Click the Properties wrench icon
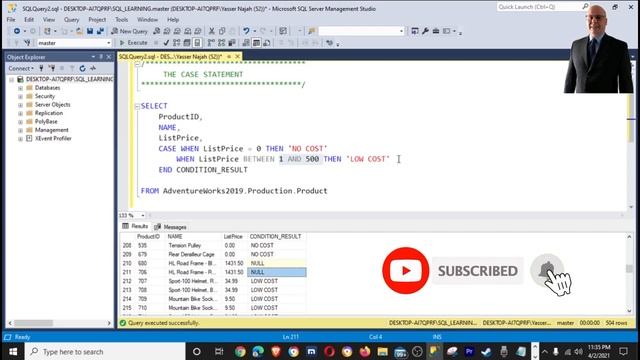This screenshot has width=640, height=360. click(425, 31)
